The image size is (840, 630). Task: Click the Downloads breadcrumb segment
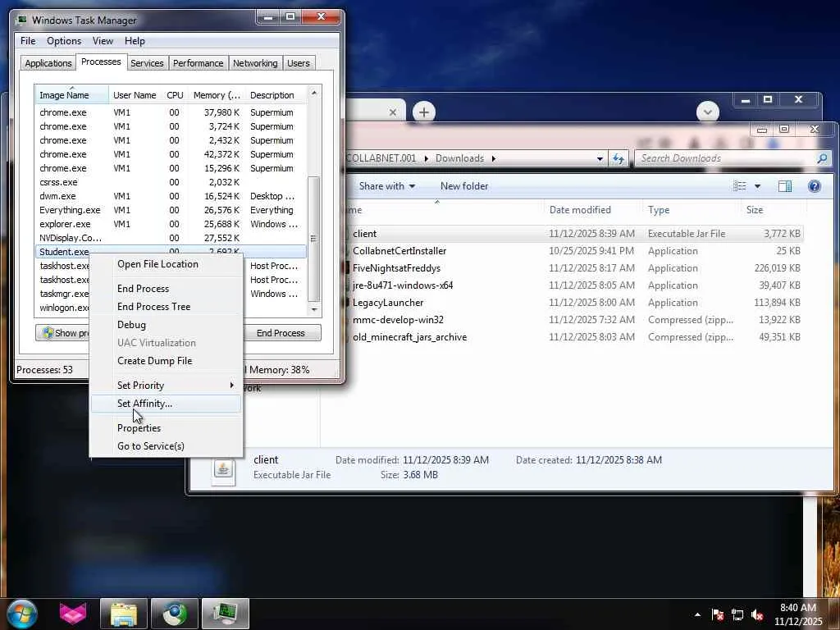(459, 158)
